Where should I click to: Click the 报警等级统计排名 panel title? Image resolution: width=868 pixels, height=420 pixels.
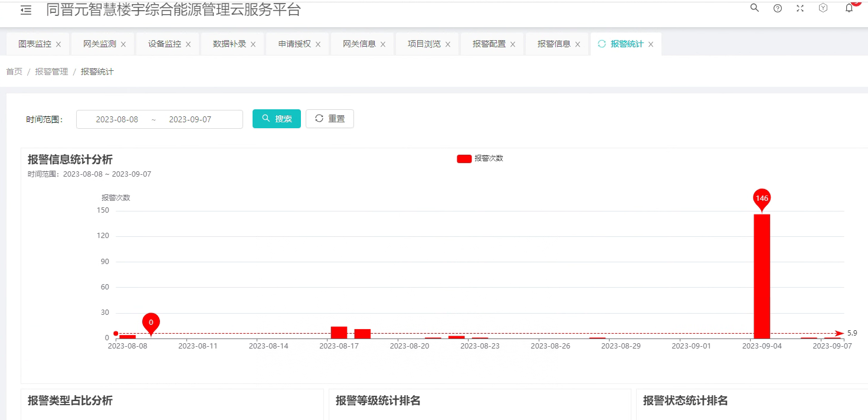pyautogui.click(x=378, y=401)
